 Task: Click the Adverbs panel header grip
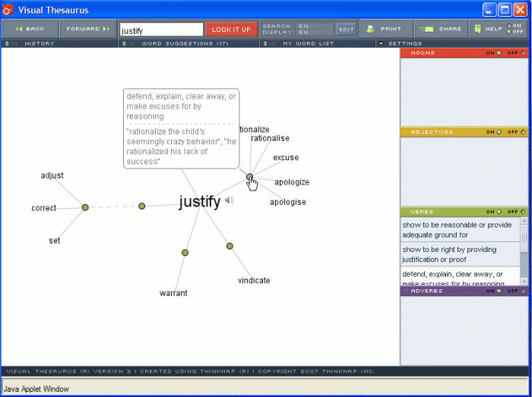point(405,291)
